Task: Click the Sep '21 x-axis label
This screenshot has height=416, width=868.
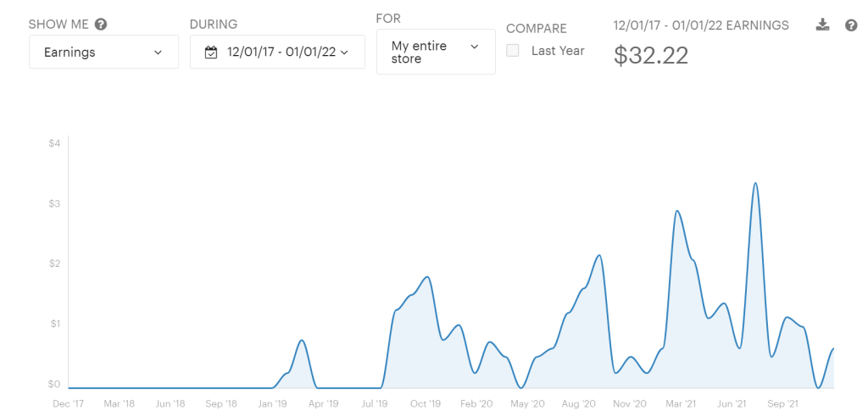Action: (x=782, y=404)
